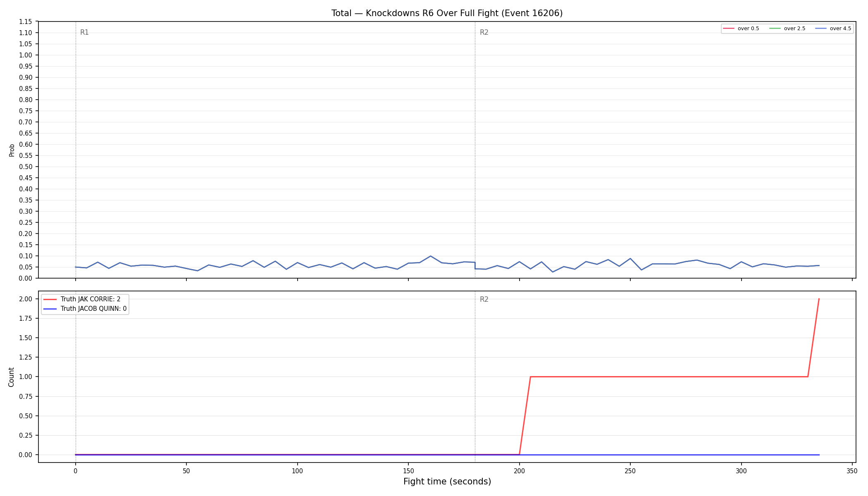Click the 'Truth JACOB QUINN: 0' legend entry
This screenshot has height=496, width=868.
[85, 309]
